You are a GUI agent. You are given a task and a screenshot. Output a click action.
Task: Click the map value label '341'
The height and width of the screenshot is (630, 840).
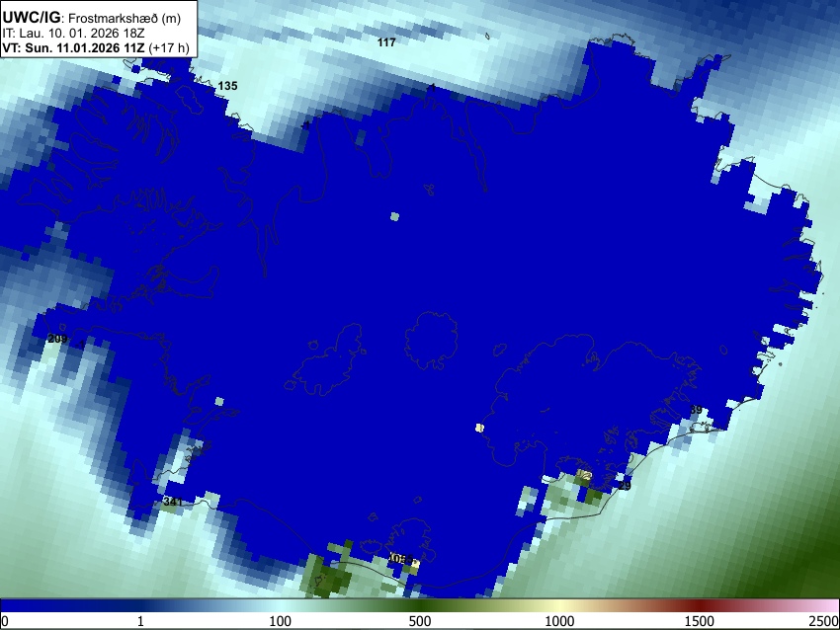pyautogui.click(x=173, y=502)
